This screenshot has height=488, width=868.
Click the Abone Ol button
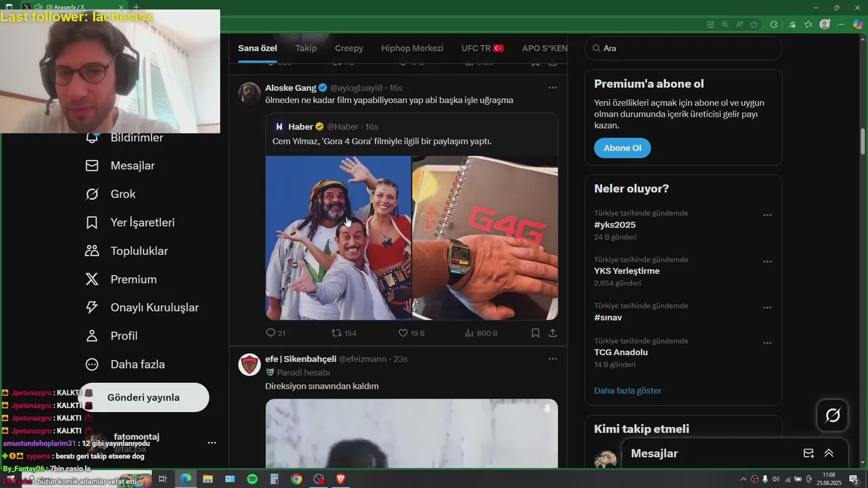[x=623, y=148]
